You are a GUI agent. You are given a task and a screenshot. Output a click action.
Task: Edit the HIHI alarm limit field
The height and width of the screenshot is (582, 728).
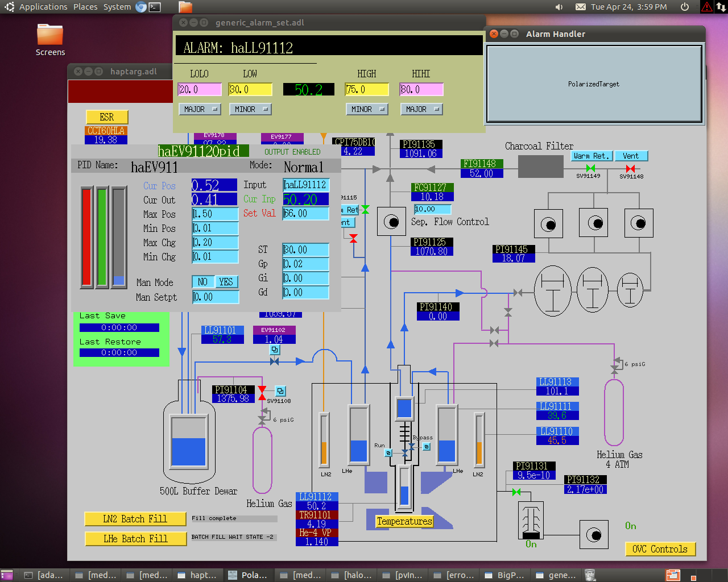pos(421,90)
